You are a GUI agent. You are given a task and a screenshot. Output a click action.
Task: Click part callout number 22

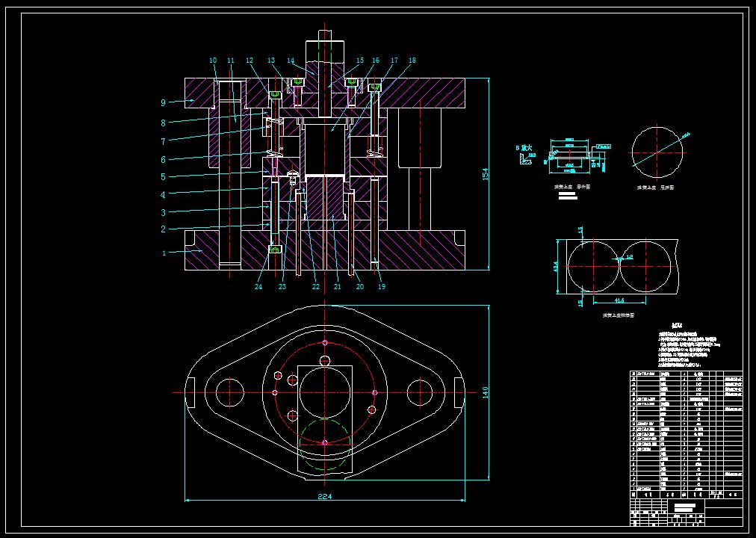coord(316,287)
